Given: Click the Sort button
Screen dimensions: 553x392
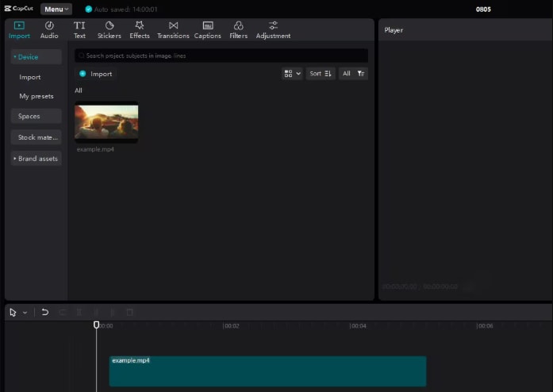Looking at the screenshot, I should pyautogui.click(x=321, y=73).
